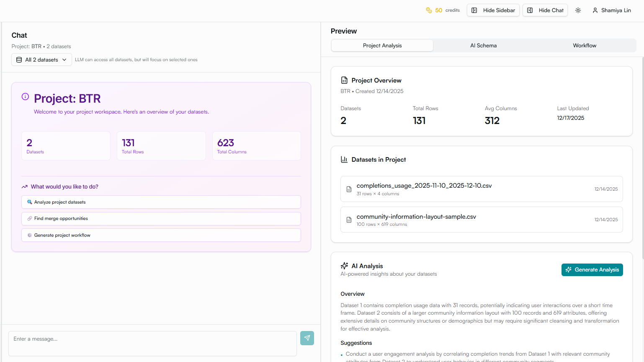Click the file icon next to completions_usage CSV

point(349,189)
